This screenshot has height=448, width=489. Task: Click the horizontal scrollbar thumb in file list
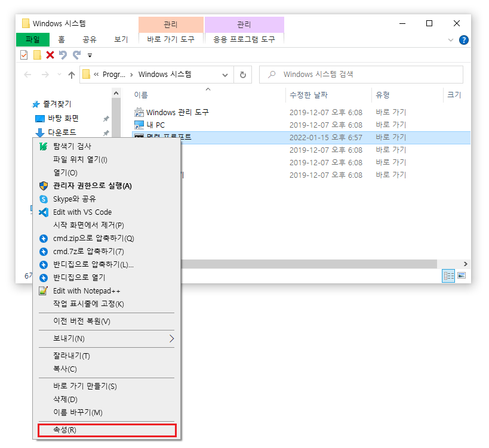[x=309, y=264]
